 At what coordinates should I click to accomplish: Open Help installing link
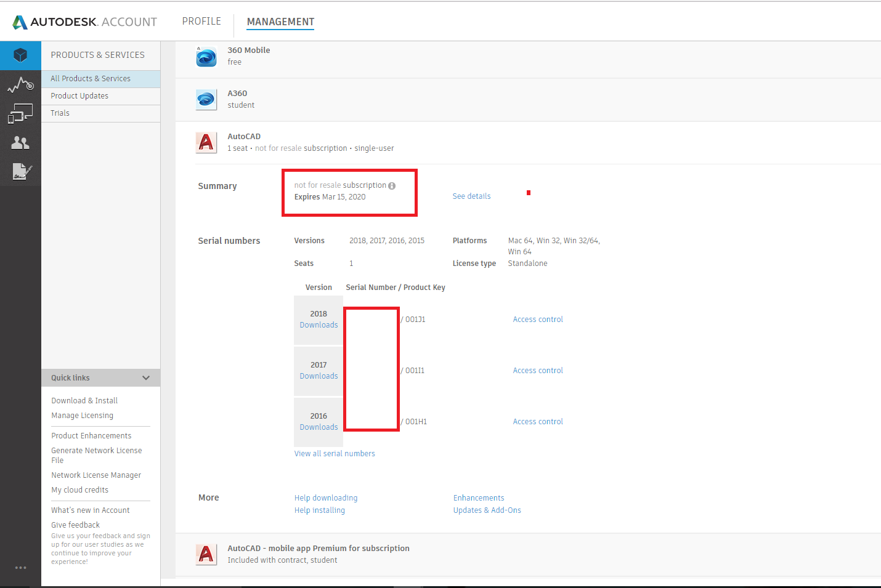(x=320, y=510)
